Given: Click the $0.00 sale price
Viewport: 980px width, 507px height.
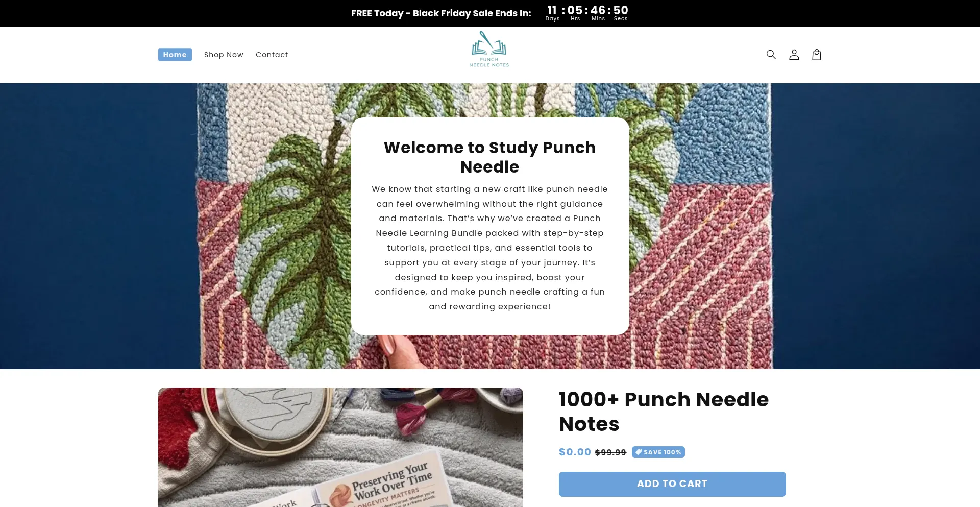Looking at the screenshot, I should [x=575, y=452].
